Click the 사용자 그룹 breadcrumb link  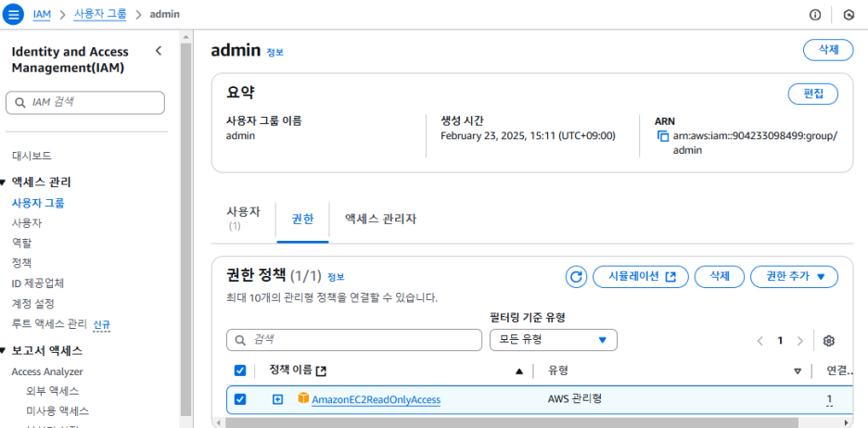tap(100, 15)
